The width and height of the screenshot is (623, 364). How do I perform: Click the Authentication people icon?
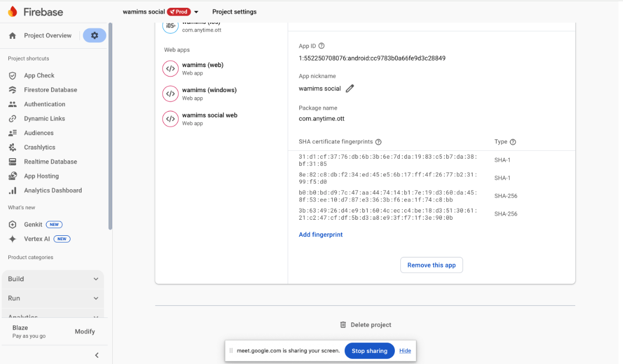[12, 104]
